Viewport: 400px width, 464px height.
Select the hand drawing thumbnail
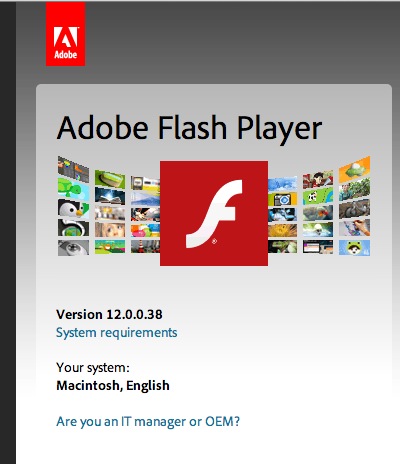coord(354,228)
